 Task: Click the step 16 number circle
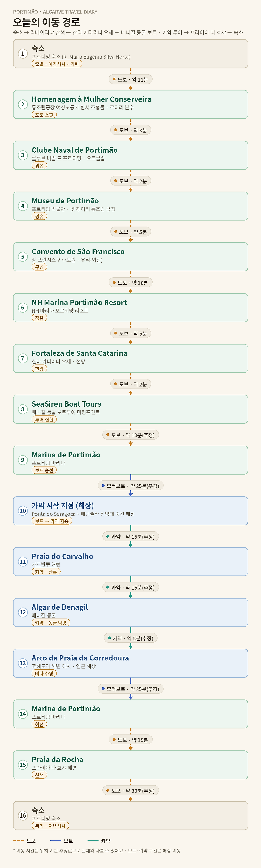[23, 815]
